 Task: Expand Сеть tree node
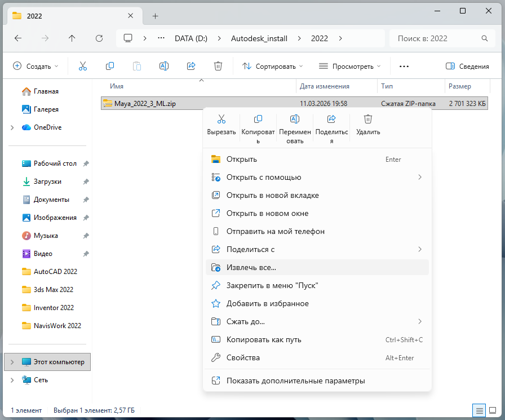pos(12,380)
